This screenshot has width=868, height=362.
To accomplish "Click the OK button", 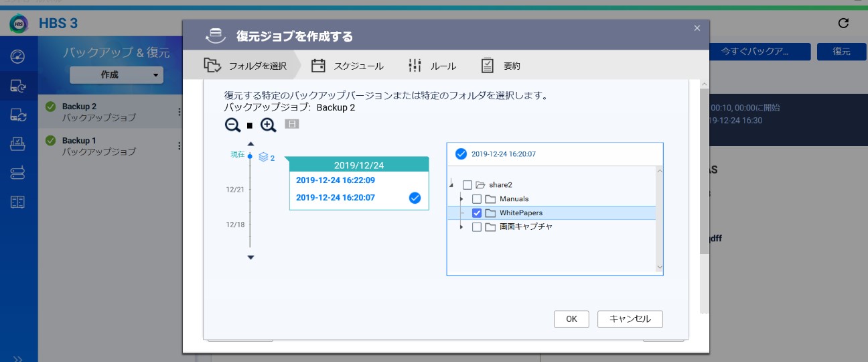I will tap(571, 319).
